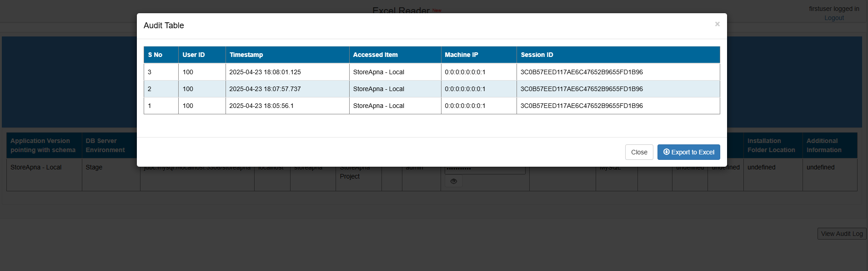Click Installation Folder Location column header
868x271 pixels.
click(x=771, y=145)
